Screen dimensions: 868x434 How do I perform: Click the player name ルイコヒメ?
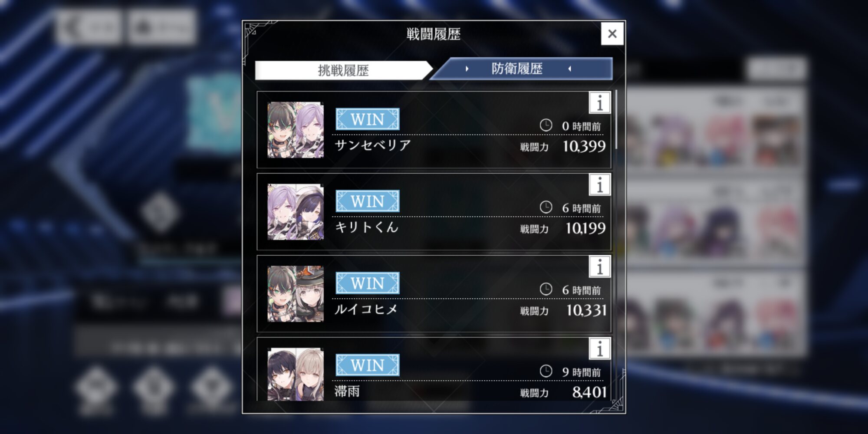pos(366,309)
